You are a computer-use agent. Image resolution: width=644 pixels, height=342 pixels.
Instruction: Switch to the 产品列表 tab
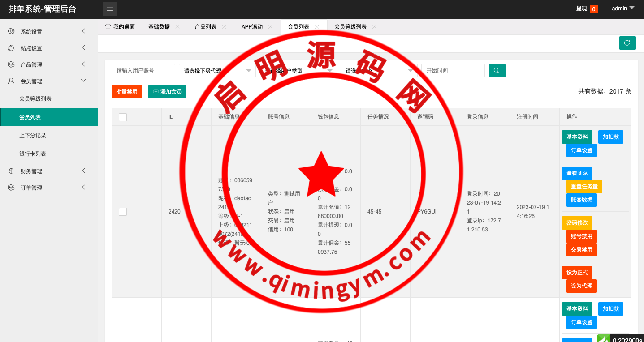tap(206, 27)
